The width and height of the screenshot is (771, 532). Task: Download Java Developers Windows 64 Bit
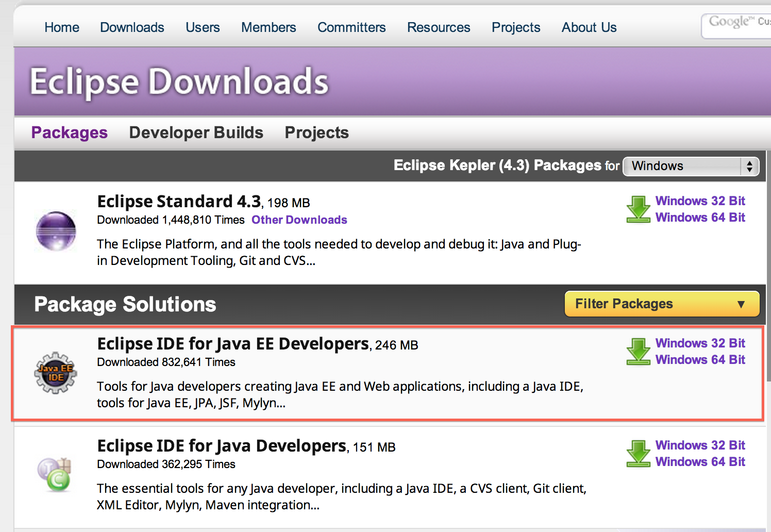700,462
